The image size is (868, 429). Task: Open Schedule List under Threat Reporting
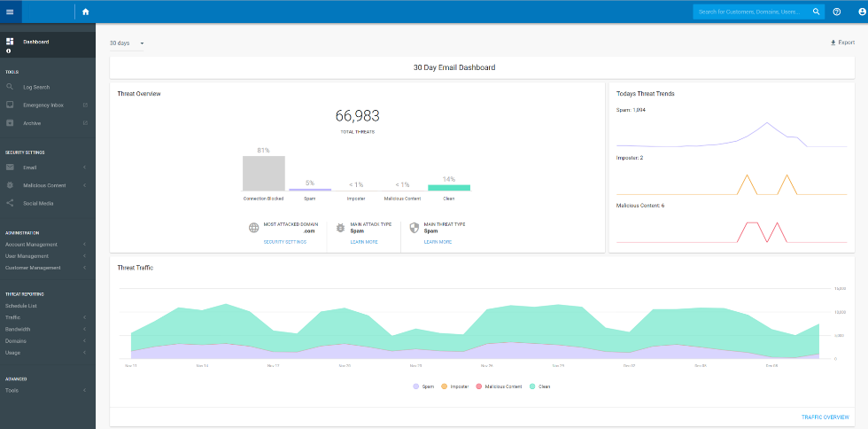21,306
